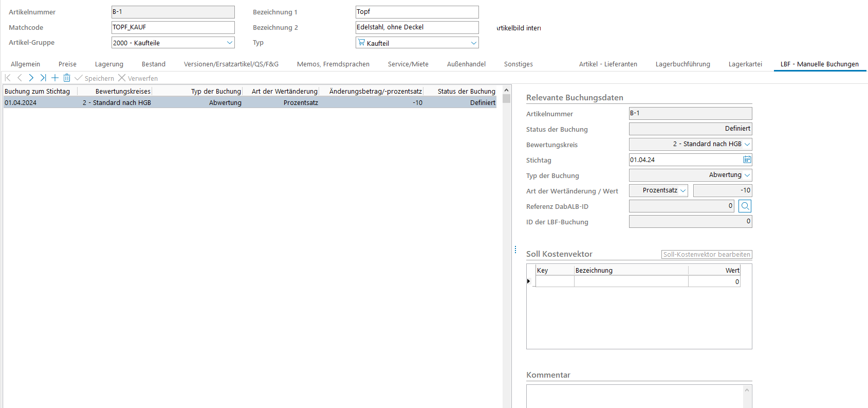Expand the Prozentsatz dropdown
This screenshot has width=868, height=408.
(682, 190)
